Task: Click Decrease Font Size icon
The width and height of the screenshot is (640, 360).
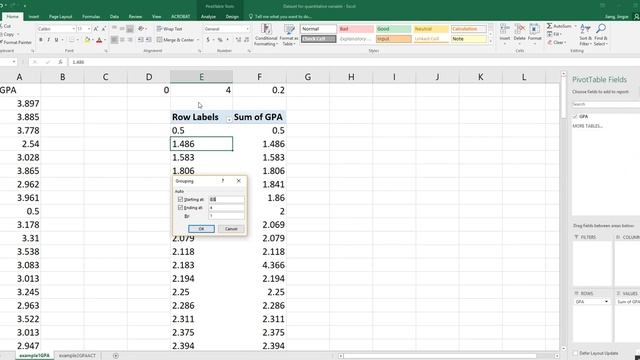Action: [104, 29]
